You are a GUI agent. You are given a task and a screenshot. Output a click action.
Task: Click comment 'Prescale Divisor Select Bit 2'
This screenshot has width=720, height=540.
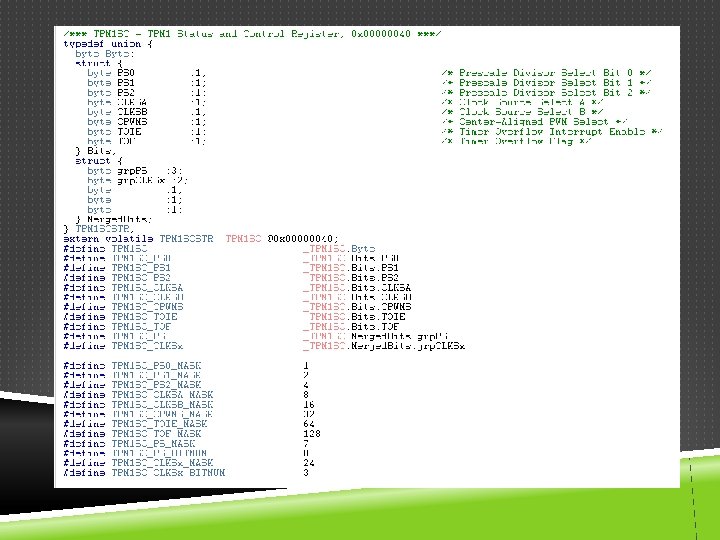tap(546, 92)
